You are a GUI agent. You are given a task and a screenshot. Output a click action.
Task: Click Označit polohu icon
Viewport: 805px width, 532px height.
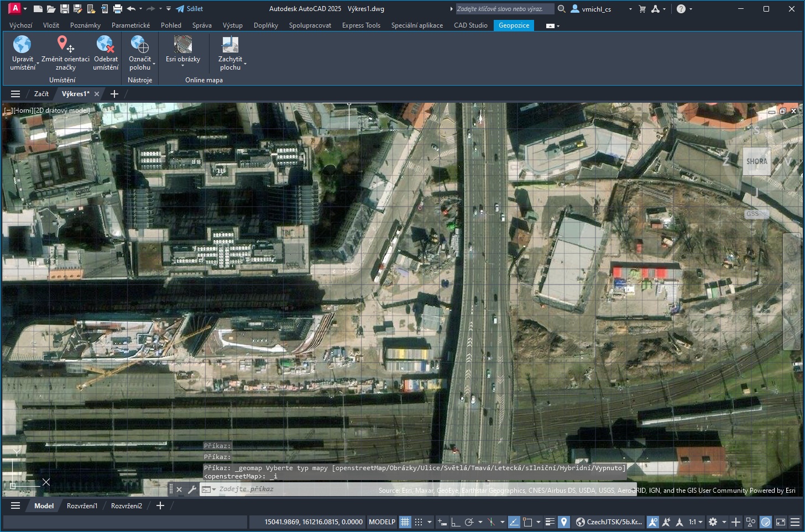click(139, 44)
